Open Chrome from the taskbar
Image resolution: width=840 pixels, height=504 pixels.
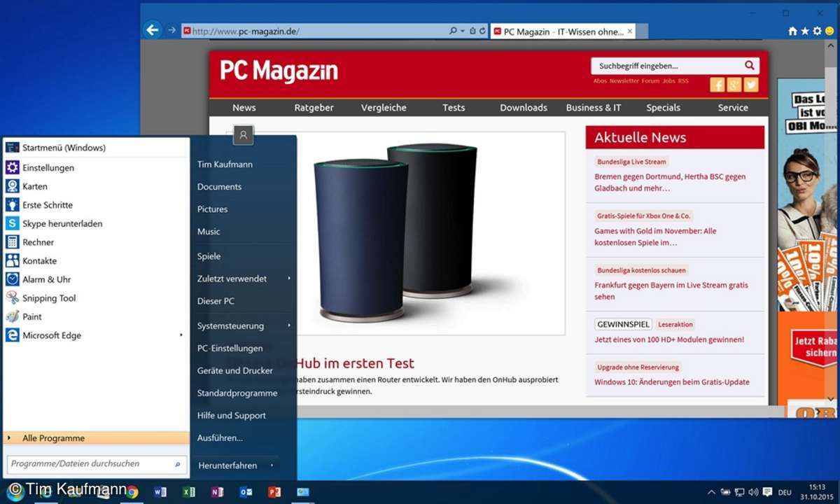click(132, 492)
